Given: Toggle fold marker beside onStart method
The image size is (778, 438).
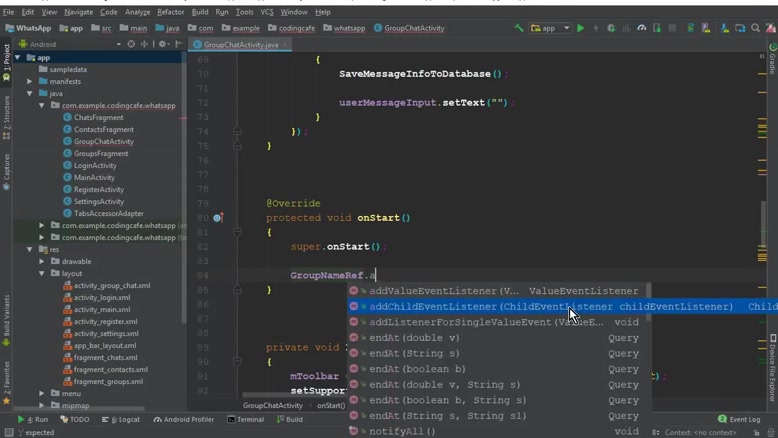Looking at the screenshot, I should (237, 231).
